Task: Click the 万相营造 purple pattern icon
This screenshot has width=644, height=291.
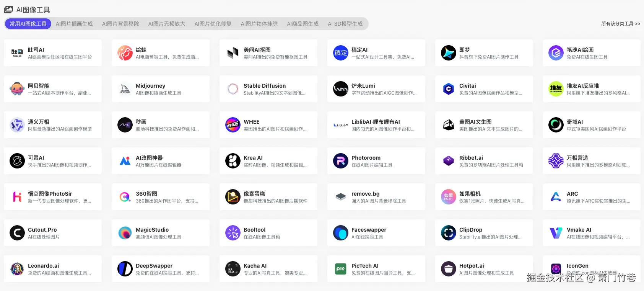Action: 556,161
